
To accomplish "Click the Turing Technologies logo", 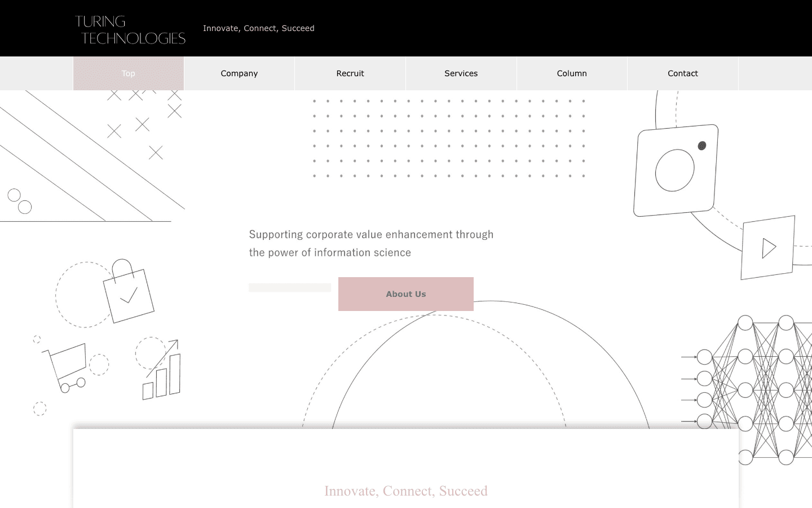I will tap(130, 30).
